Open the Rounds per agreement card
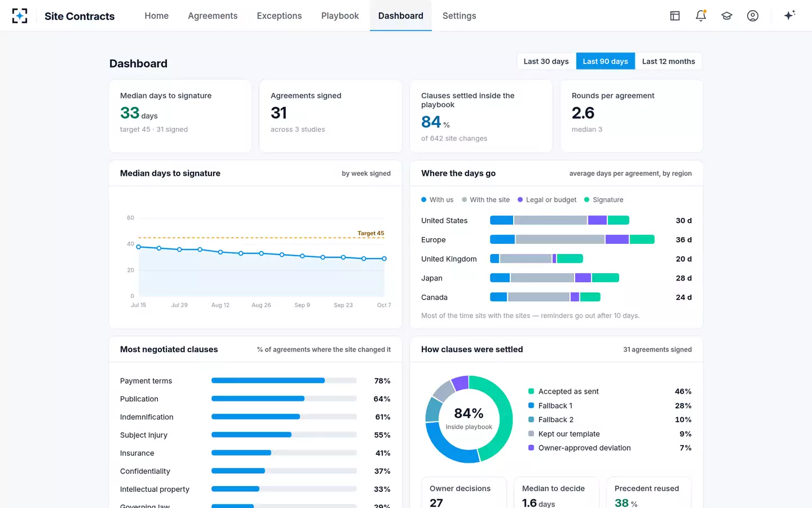This screenshot has height=508, width=812. coord(632,116)
